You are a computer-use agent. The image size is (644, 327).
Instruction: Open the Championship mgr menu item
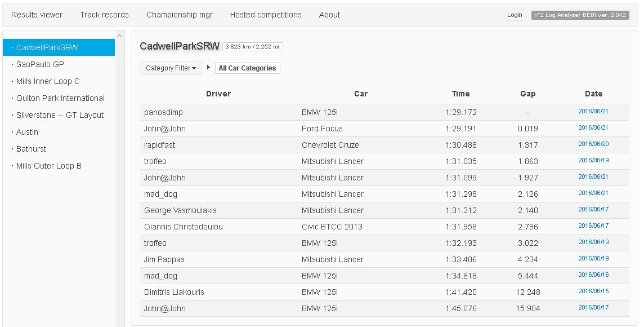180,15
